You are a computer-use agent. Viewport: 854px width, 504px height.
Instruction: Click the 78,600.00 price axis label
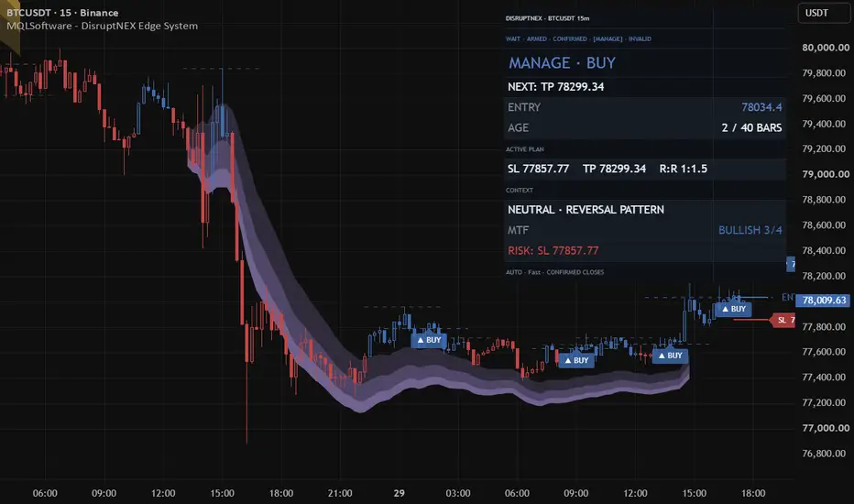coord(824,225)
